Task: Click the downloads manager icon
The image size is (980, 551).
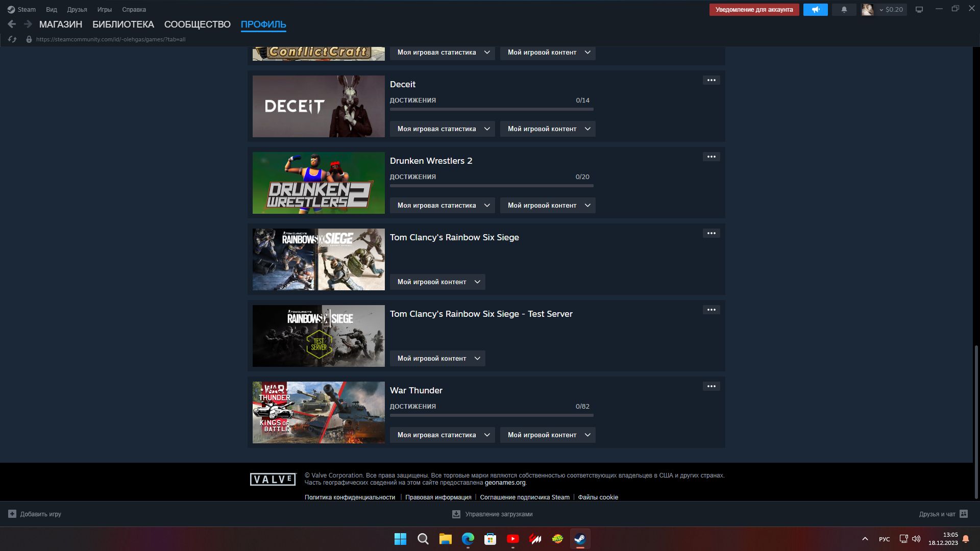Action: pyautogui.click(x=456, y=514)
